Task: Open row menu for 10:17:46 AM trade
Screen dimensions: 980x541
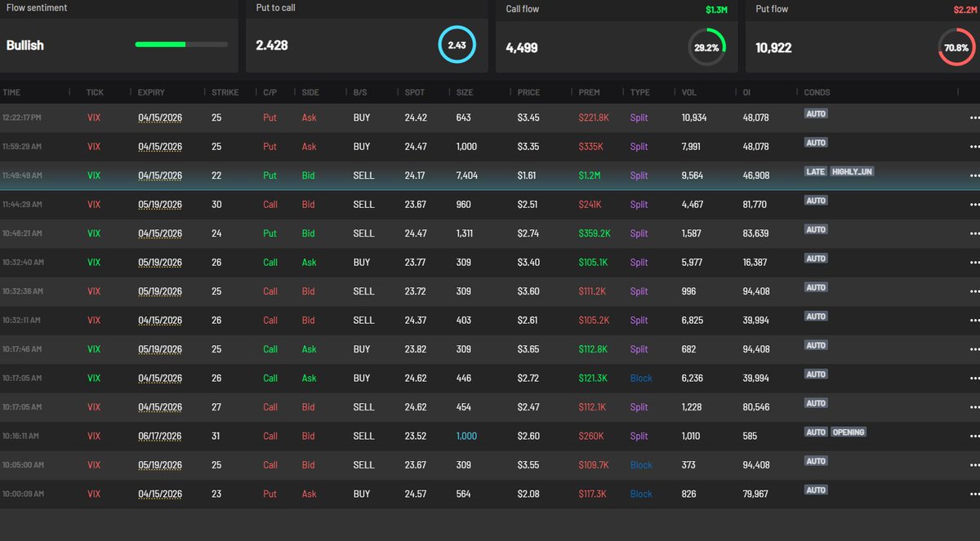Action: coord(973,349)
